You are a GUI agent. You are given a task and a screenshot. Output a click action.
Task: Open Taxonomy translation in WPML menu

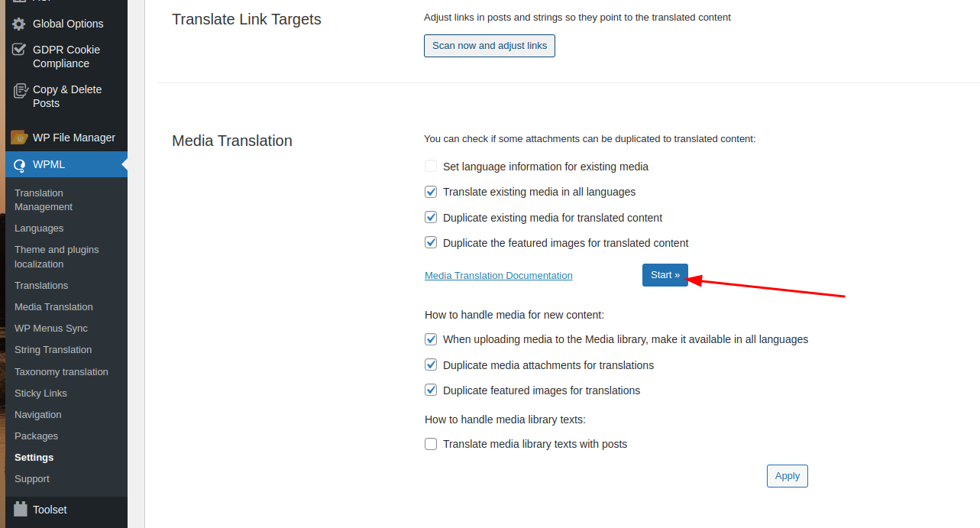pos(61,372)
